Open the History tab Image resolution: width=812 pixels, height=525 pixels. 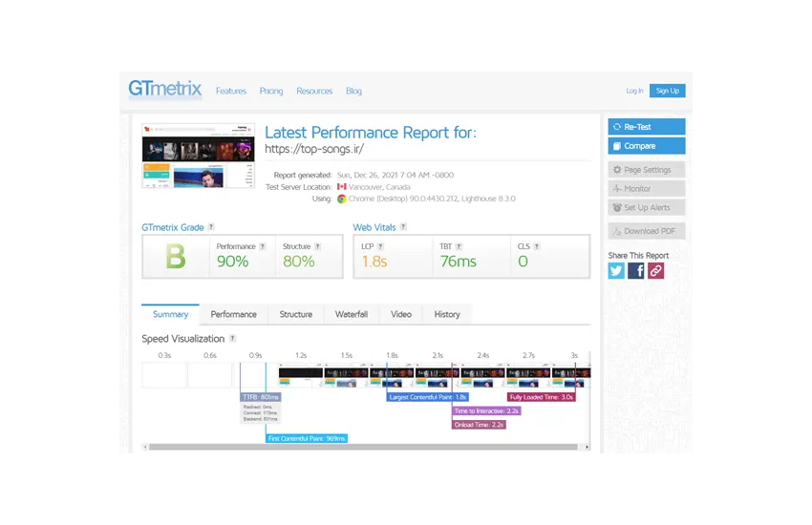pos(446,314)
